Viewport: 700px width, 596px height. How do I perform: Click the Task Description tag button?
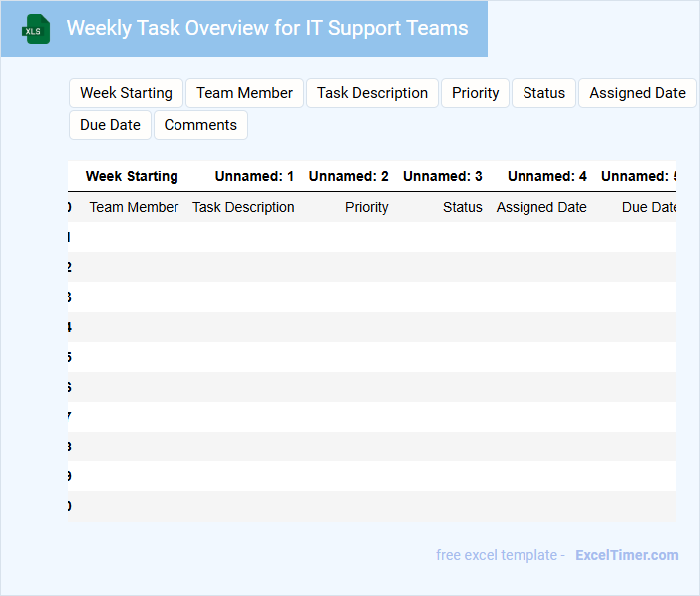(x=372, y=93)
